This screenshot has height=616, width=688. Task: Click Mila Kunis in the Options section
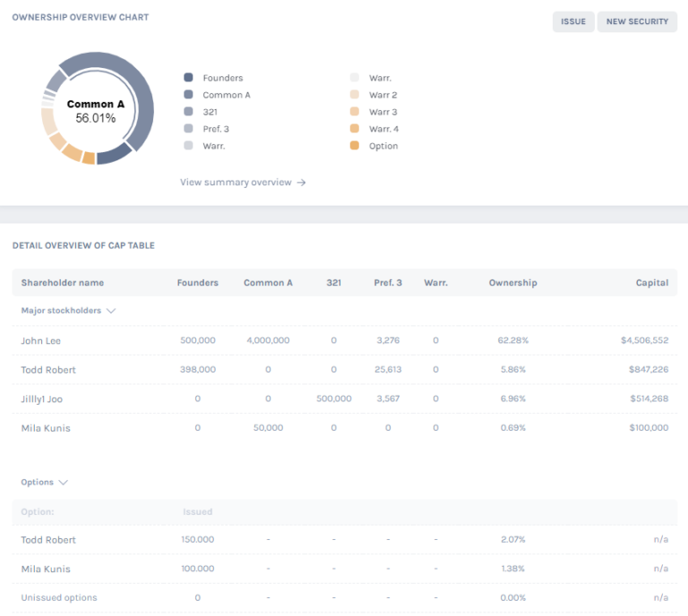click(46, 569)
